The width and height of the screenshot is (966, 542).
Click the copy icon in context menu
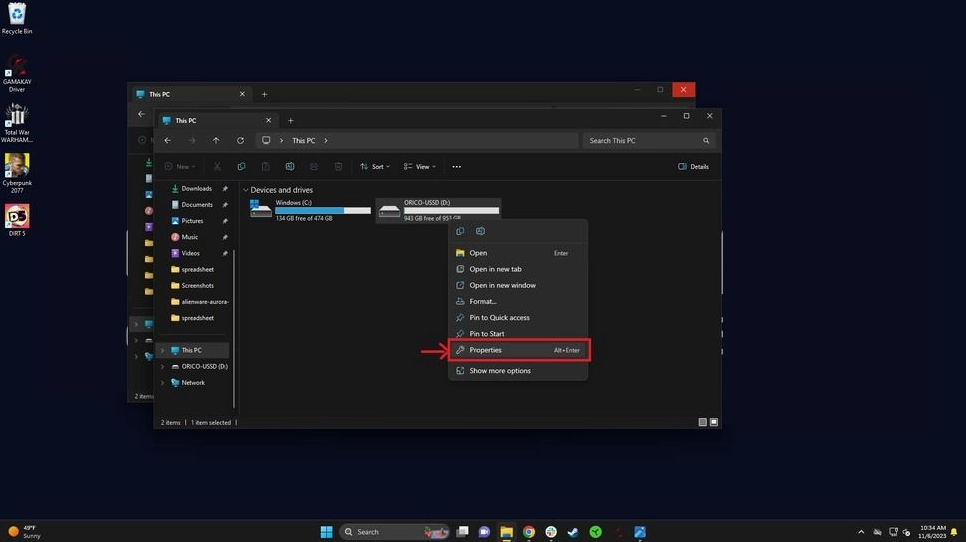click(460, 231)
